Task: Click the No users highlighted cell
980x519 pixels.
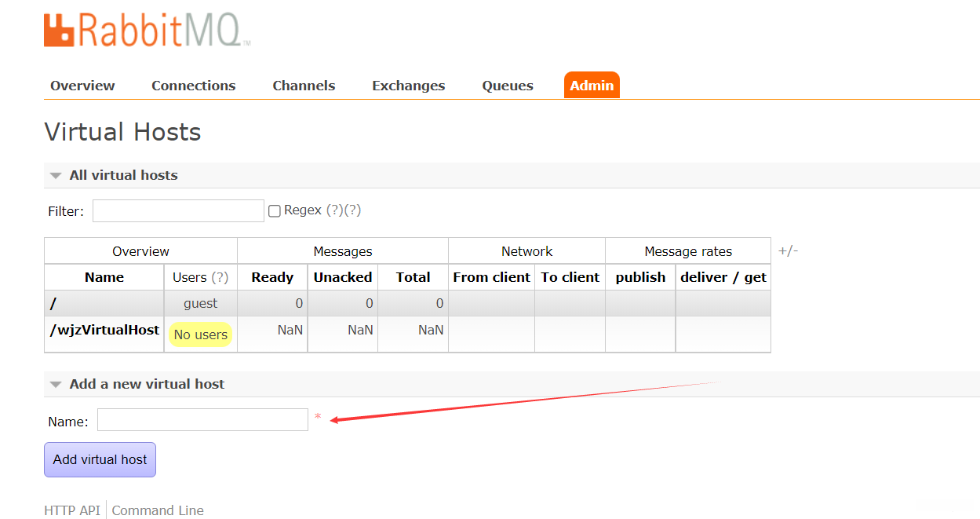Action: 201,334
